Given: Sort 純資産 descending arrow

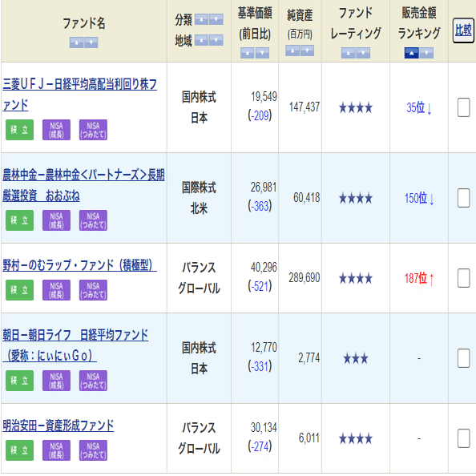Looking at the screenshot, I should coord(307,50).
